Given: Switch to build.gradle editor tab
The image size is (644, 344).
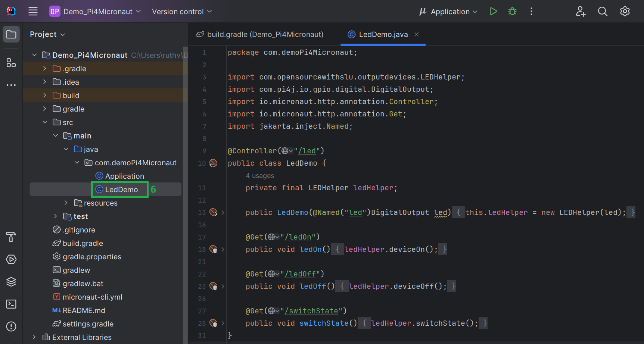Looking at the screenshot, I should point(260,34).
